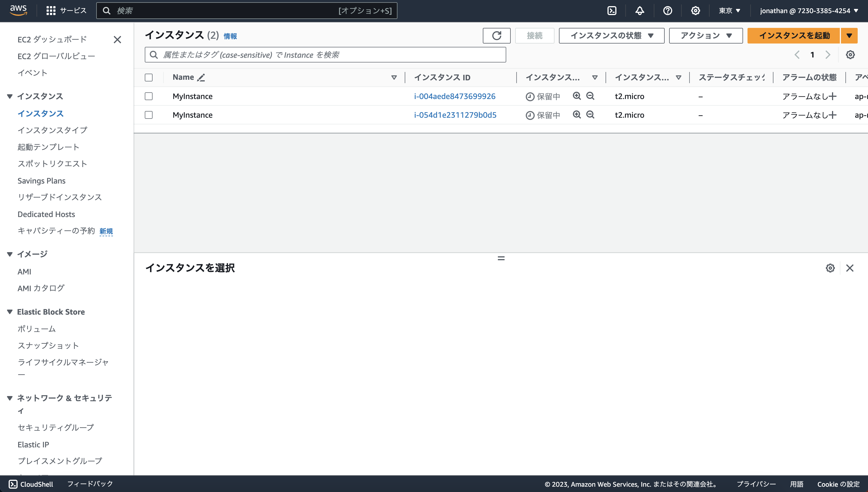Select checkbox for instance i-004aede8473699926
The height and width of the screenshot is (492, 868).
pos(148,96)
